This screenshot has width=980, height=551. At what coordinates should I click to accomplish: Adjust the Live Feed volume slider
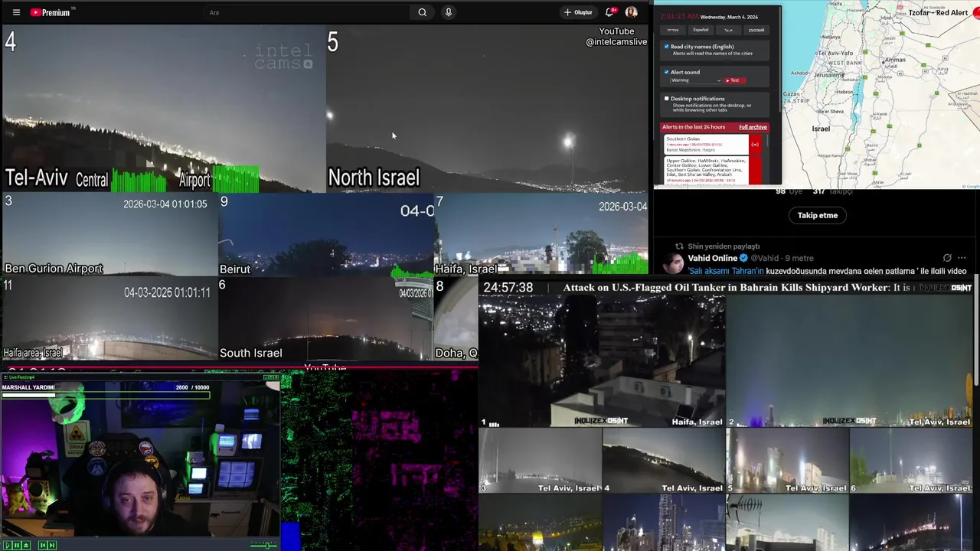[264, 545]
